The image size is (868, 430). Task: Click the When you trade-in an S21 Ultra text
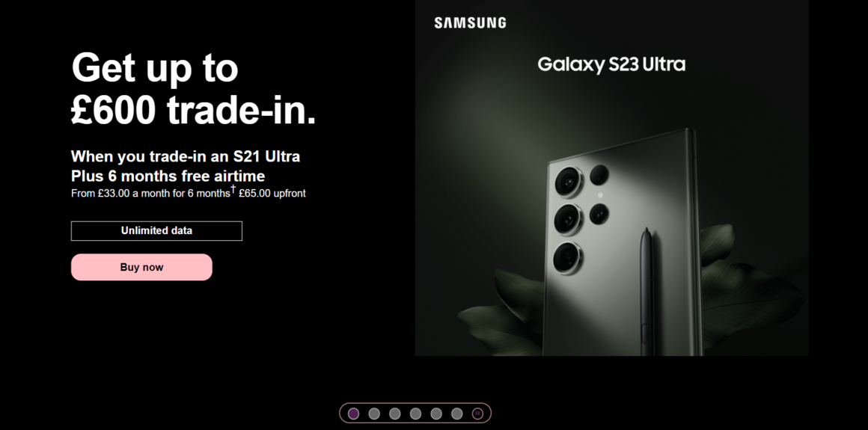(x=186, y=156)
